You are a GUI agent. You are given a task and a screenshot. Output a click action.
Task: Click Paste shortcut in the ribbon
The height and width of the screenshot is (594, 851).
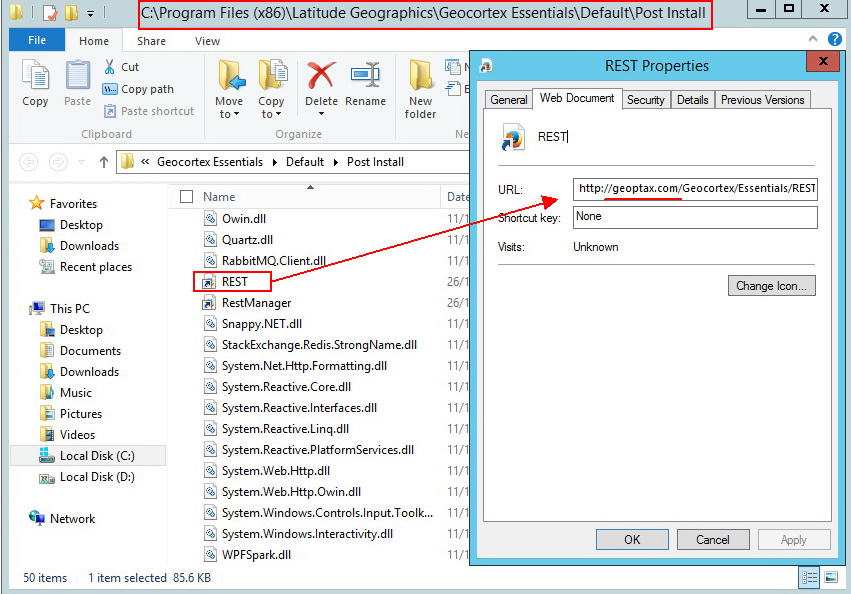(148, 111)
